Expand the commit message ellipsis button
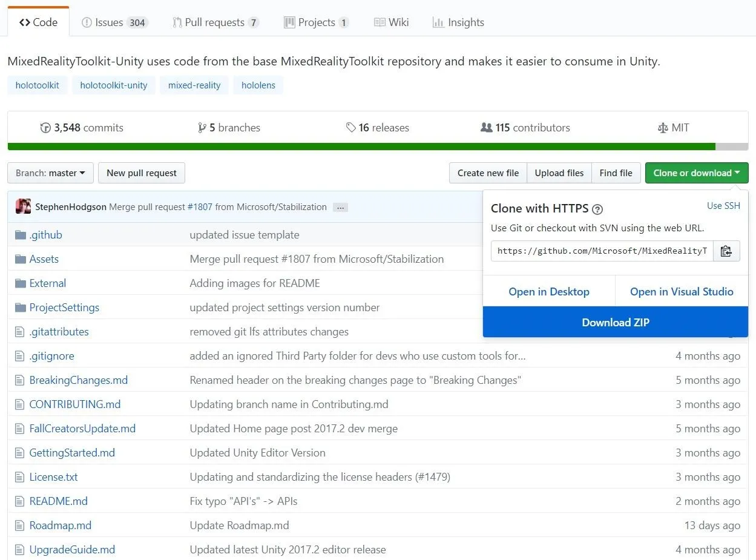This screenshot has width=756, height=560. 341,207
